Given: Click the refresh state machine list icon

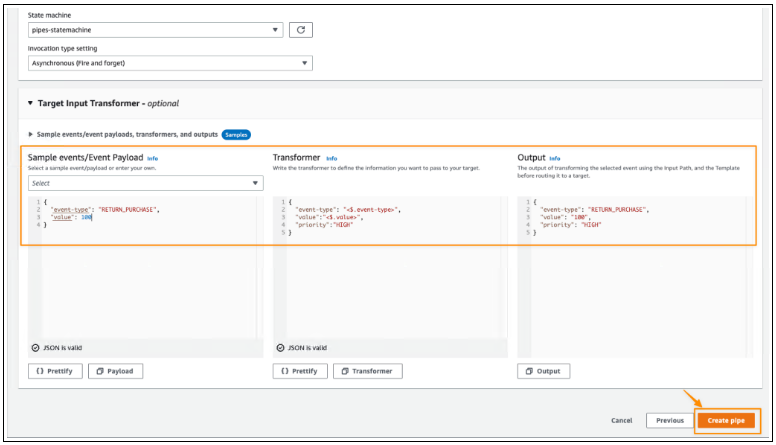Looking at the screenshot, I should (300, 30).
